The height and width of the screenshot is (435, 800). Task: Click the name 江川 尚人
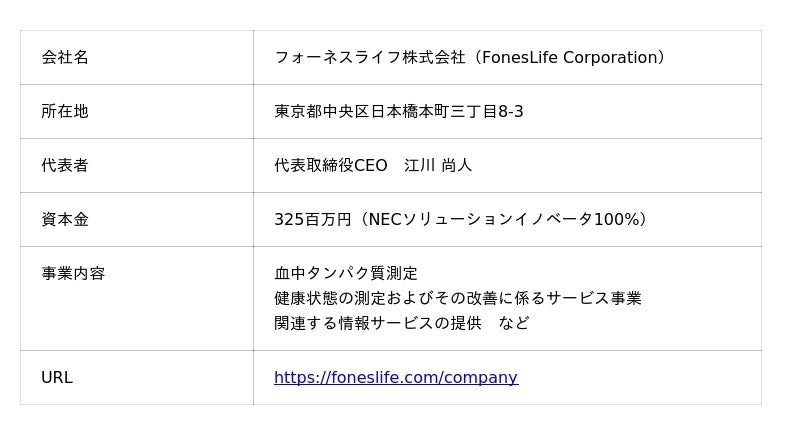(438, 165)
